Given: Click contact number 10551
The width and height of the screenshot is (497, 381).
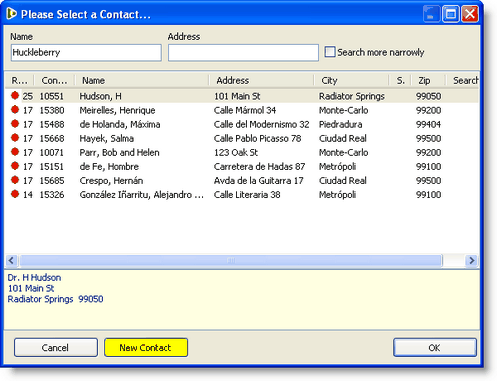Looking at the screenshot, I should click(x=52, y=96).
